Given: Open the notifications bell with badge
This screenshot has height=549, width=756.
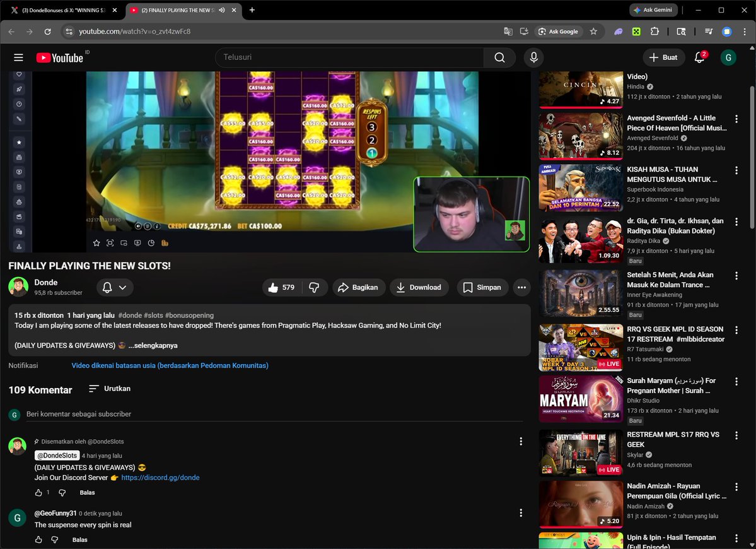Looking at the screenshot, I should 700,57.
